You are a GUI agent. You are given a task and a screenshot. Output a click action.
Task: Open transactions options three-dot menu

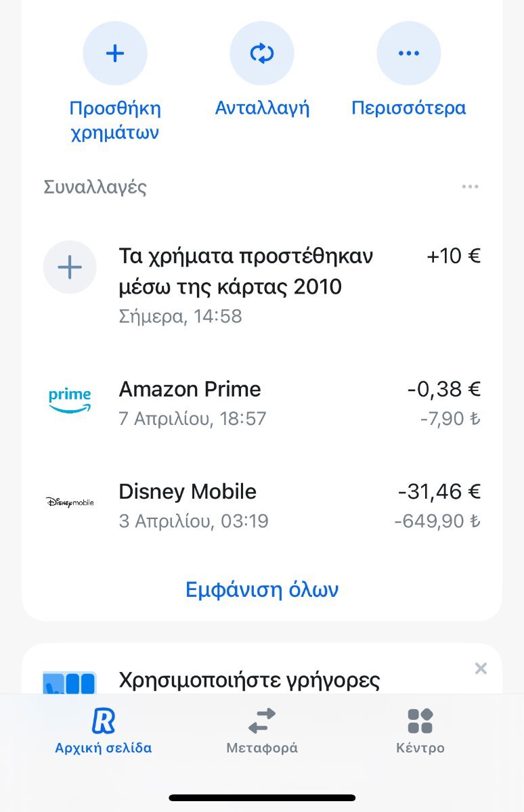471,187
